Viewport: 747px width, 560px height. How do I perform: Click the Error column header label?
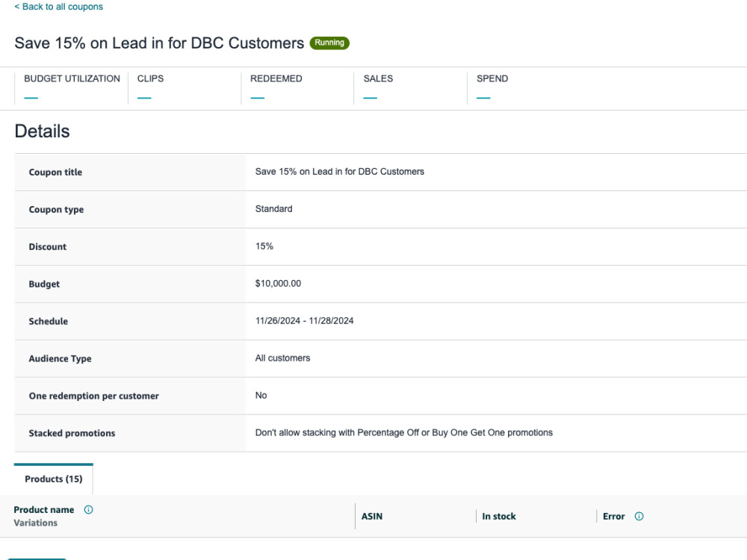pyautogui.click(x=613, y=516)
